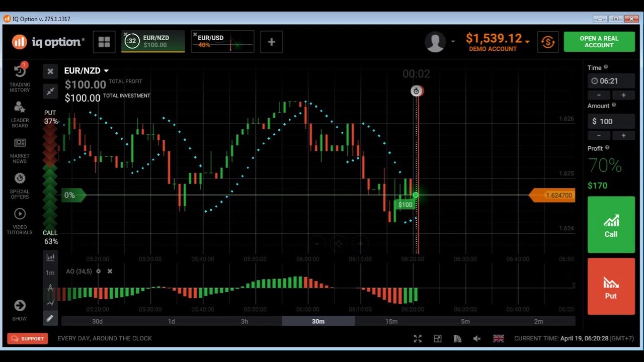Viewport: 644px width, 362px height.
Task: Close the EUR/NZD asset tab
Action: point(125,34)
